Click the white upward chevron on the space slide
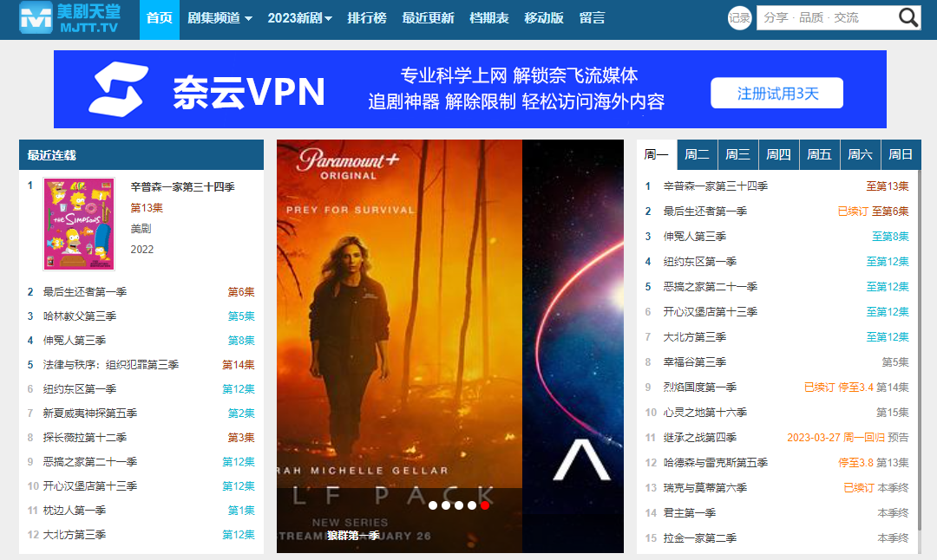The image size is (937, 560). tap(581, 460)
